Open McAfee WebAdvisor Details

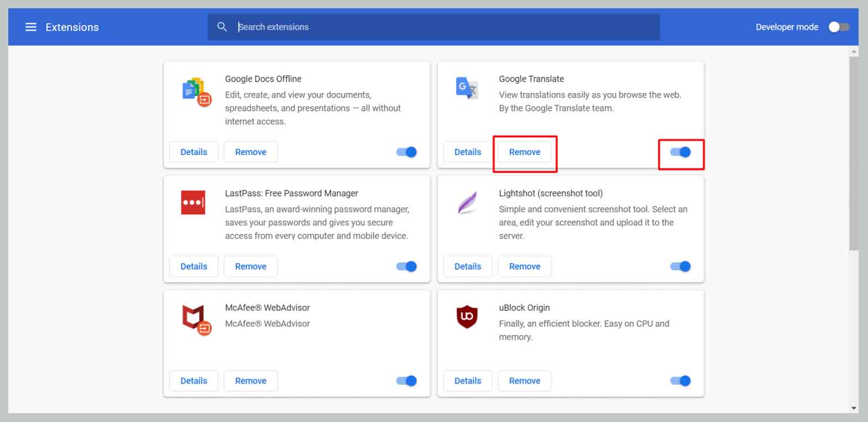click(194, 380)
